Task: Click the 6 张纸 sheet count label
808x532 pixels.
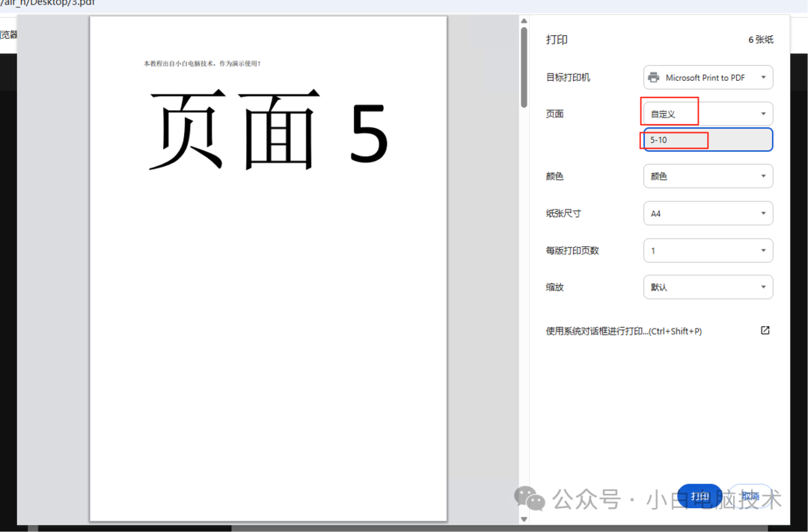Action: pyautogui.click(x=761, y=40)
